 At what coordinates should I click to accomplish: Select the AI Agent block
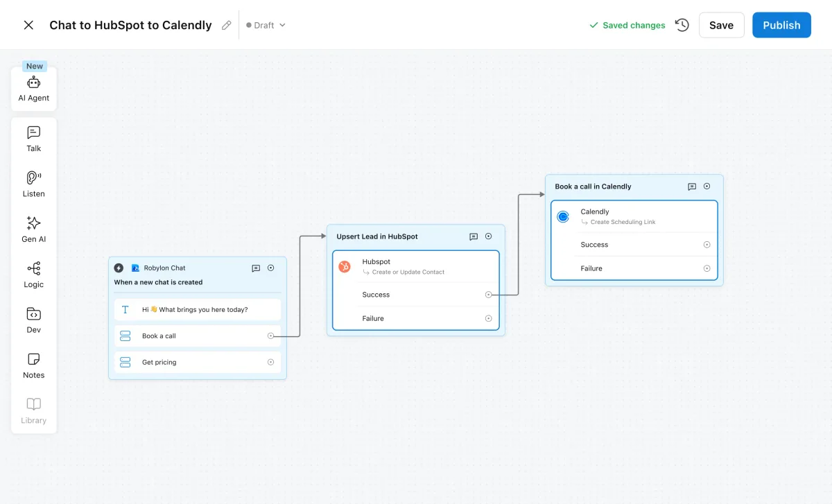[34, 89]
